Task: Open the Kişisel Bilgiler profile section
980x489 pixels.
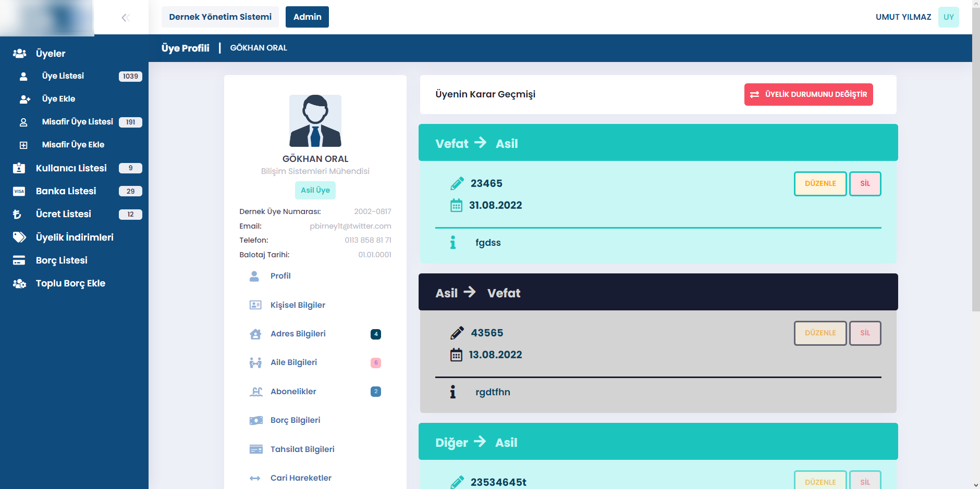Action: [297, 305]
